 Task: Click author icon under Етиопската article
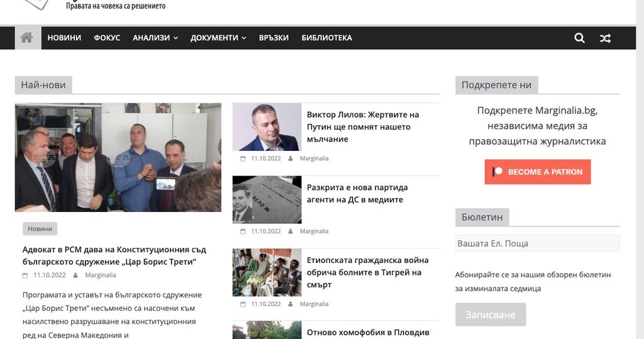[291, 304]
